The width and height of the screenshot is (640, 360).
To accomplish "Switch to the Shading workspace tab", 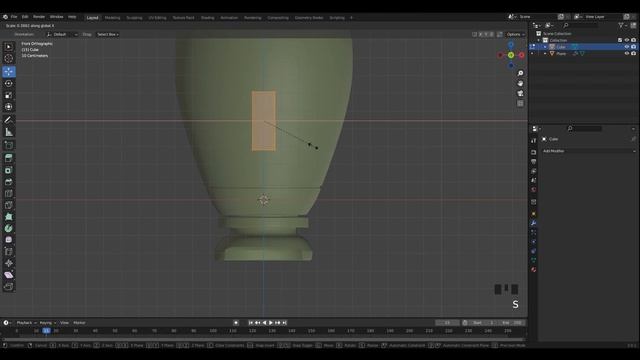I will (x=207, y=18).
